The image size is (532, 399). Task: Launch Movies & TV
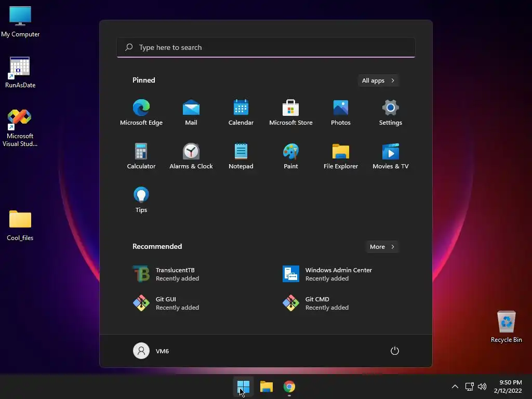(391, 156)
